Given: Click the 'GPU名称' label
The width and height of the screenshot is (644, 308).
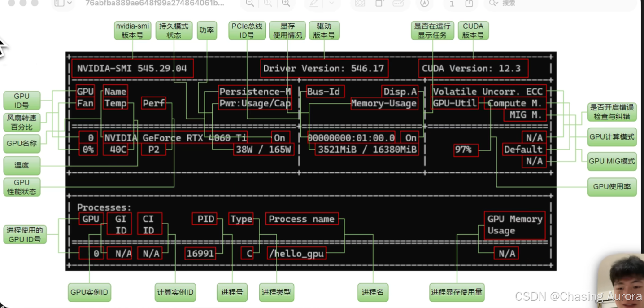Looking at the screenshot, I should (x=22, y=144).
